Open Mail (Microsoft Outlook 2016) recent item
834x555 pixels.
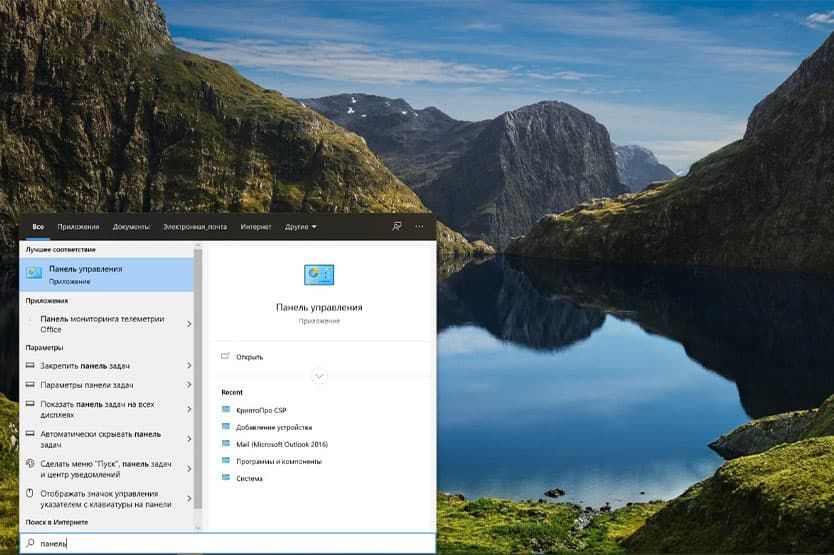281,444
